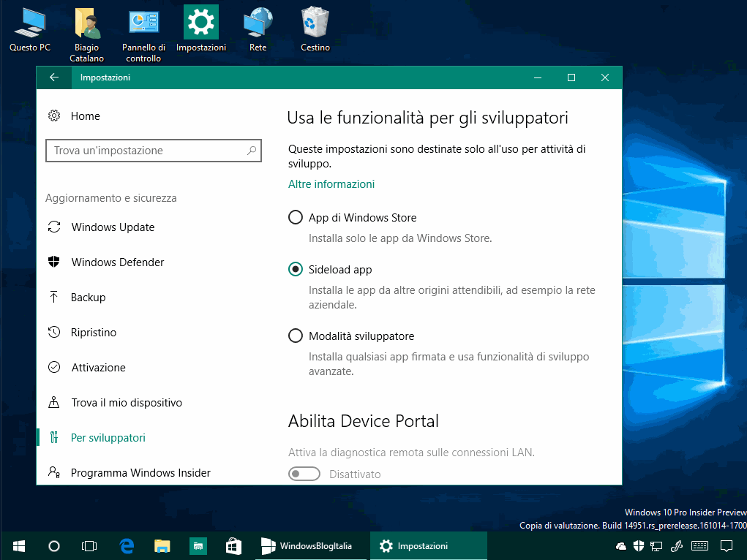
Task: Click the Attivazione checkmark circle icon
Action: point(54,367)
